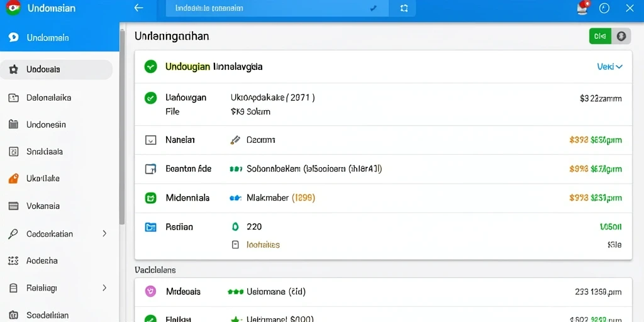This screenshot has height=322, width=644.
Task: Click the green Okl button
Action: tap(600, 36)
